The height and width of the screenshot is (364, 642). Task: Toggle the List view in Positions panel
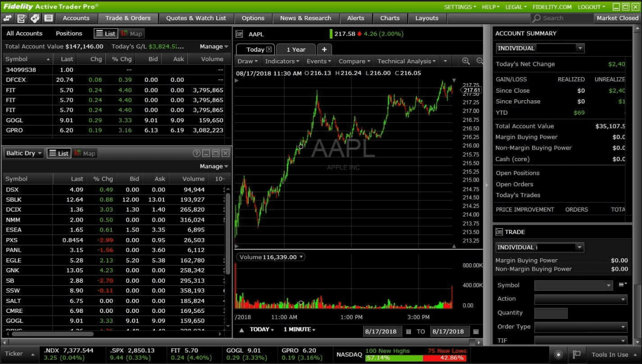pos(105,34)
